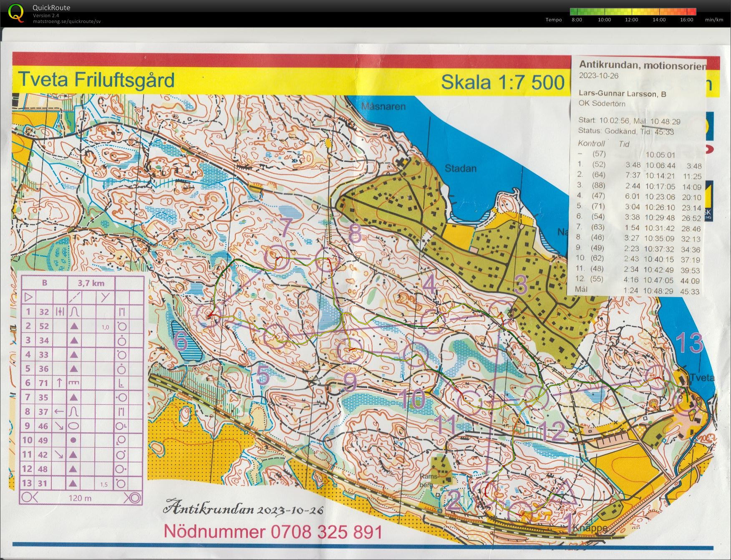Click the Nödnummer 0708 325 891 text

click(x=273, y=532)
